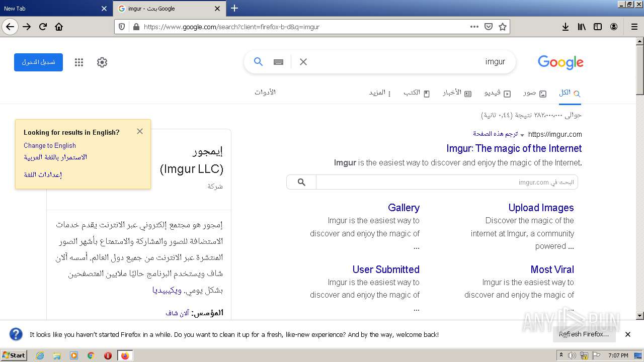Choose continue in Arabic link
The height and width of the screenshot is (362, 644).
55,157
